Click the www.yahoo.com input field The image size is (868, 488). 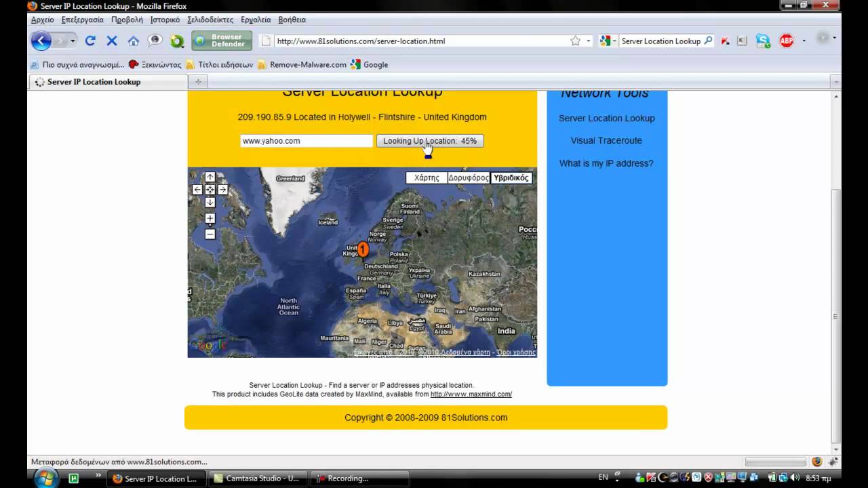[x=307, y=141]
